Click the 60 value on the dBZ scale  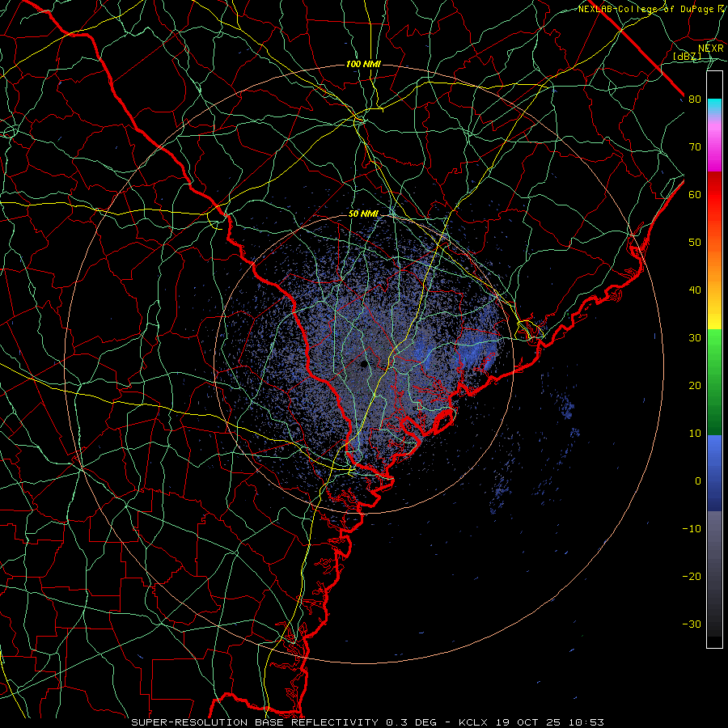(x=695, y=194)
